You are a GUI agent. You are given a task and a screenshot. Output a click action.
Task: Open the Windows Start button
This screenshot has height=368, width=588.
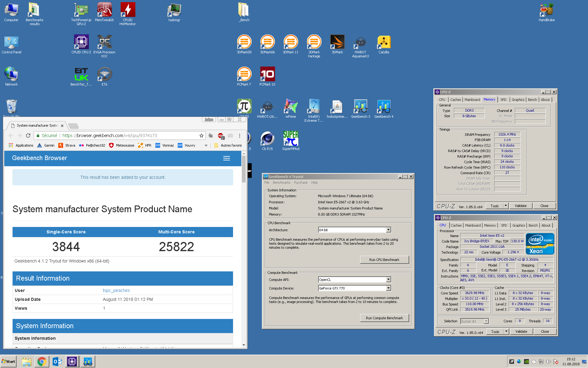[8, 362]
